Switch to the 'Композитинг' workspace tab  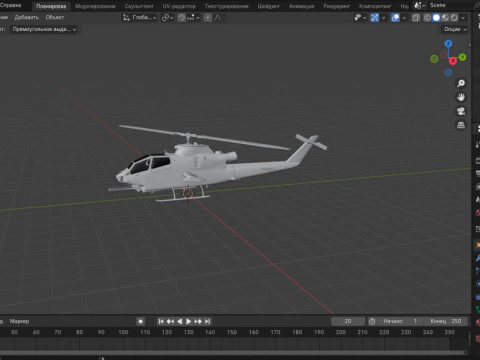(x=375, y=6)
